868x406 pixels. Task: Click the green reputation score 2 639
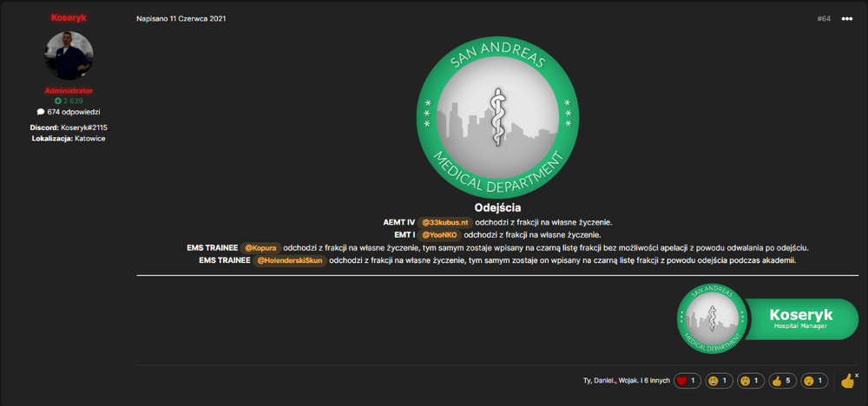[x=69, y=101]
